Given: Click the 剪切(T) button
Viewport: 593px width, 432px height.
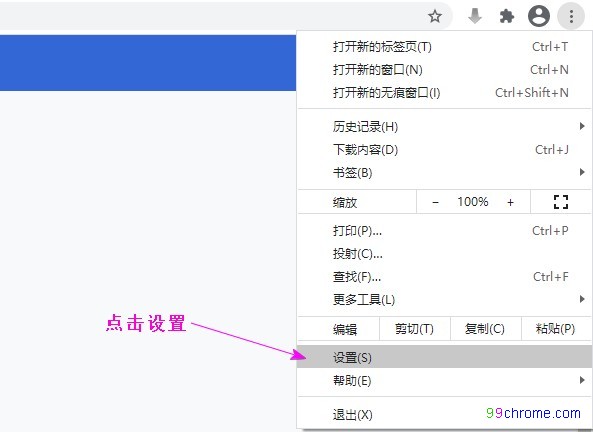Looking at the screenshot, I should click(x=414, y=329).
